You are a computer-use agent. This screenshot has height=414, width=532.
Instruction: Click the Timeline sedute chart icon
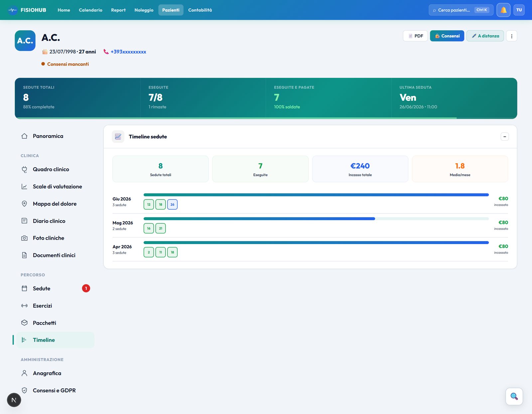point(118,137)
